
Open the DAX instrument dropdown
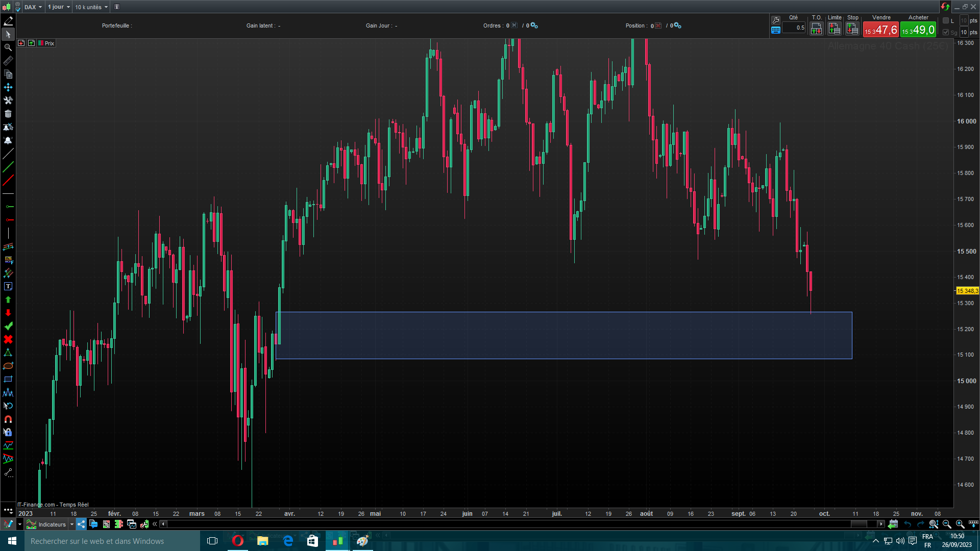33,7
